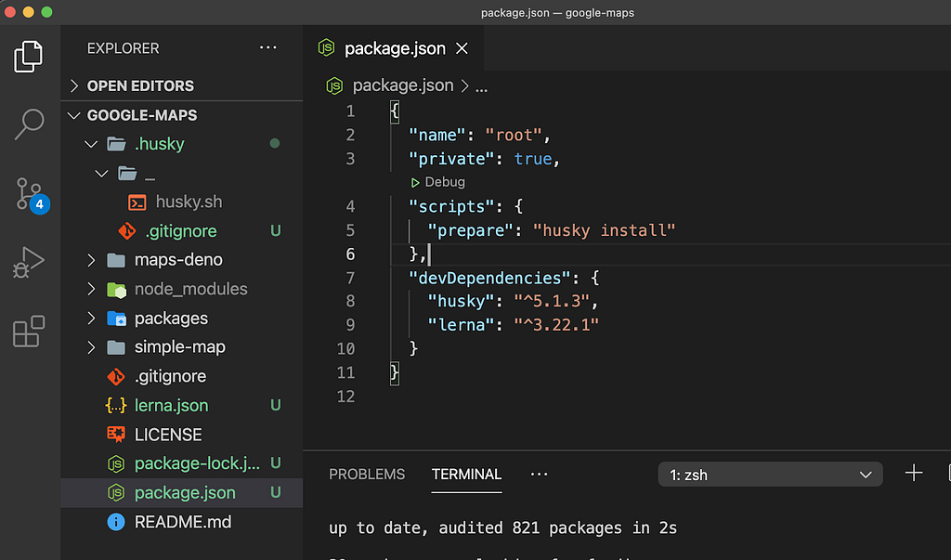Screen dimensions: 951x560
Task: Click line number 12 in the gutter
Action: [x=345, y=397]
